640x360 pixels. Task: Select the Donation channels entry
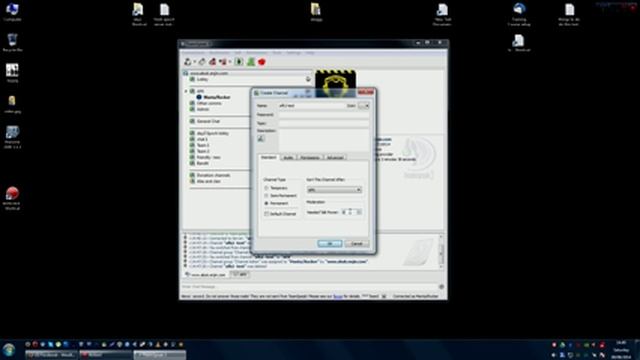click(x=213, y=175)
